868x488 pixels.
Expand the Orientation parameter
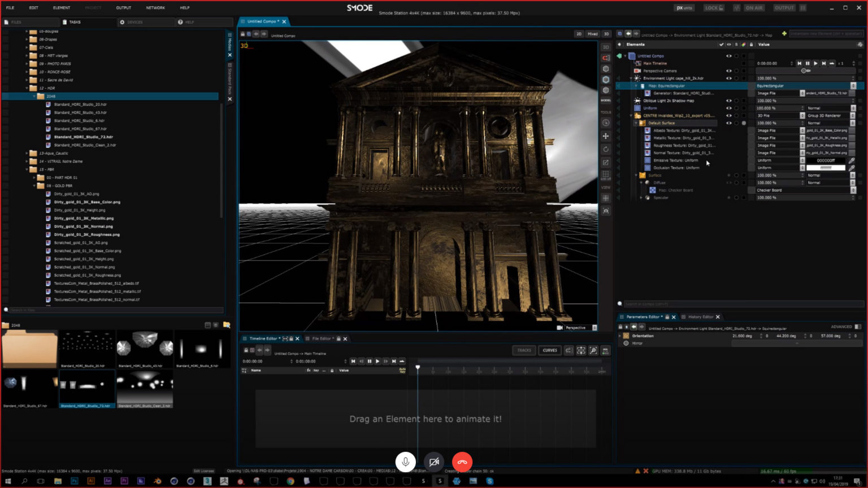(620, 336)
